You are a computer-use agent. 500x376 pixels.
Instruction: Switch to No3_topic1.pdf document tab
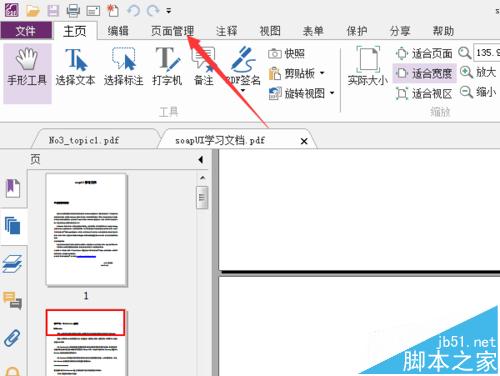(x=84, y=140)
